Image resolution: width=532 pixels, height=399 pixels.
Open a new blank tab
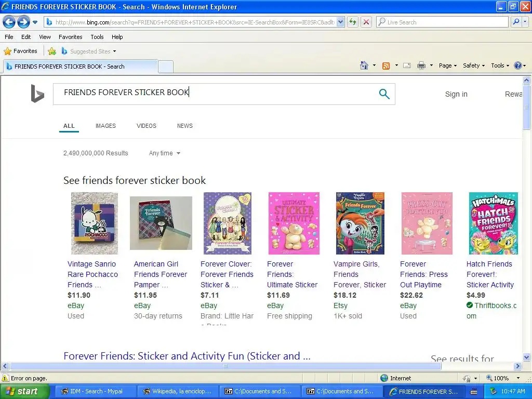pyautogui.click(x=166, y=66)
